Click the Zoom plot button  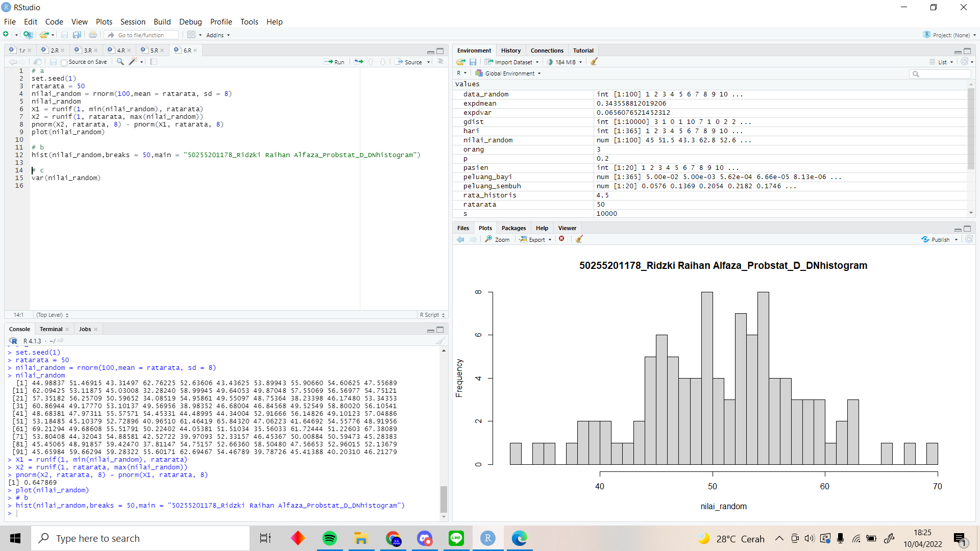tap(497, 239)
